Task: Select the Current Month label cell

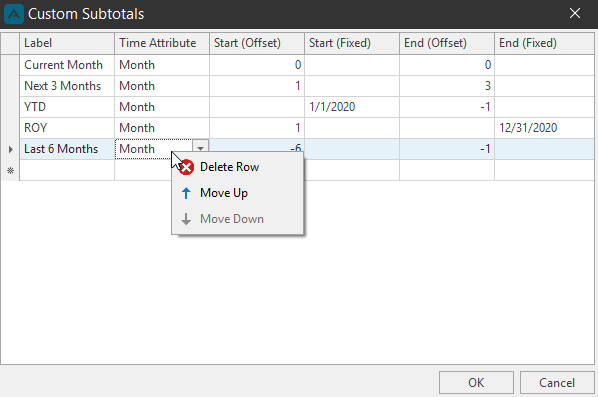Action: (67, 65)
